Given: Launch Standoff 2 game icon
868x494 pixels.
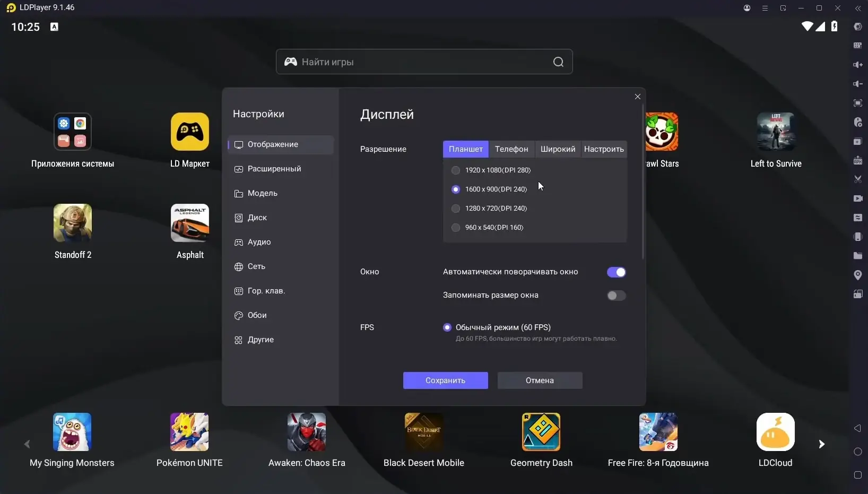Looking at the screenshot, I should [73, 223].
